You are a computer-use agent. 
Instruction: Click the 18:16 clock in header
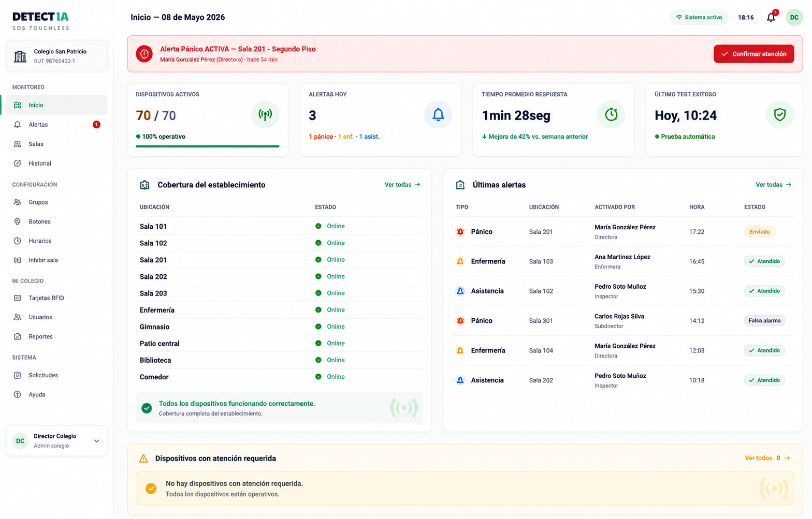pos(746,17)
